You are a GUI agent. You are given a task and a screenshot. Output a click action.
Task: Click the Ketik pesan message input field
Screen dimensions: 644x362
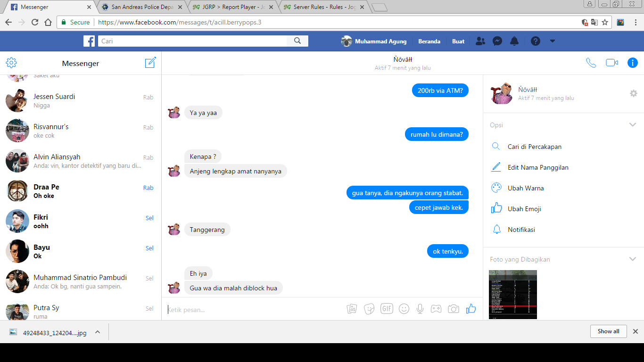tap(255, 310)
